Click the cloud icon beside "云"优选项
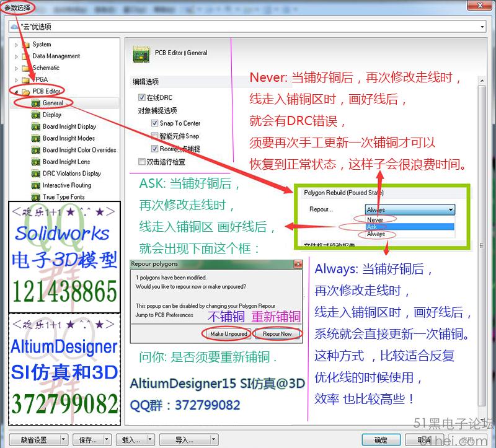 click(14, 27)
